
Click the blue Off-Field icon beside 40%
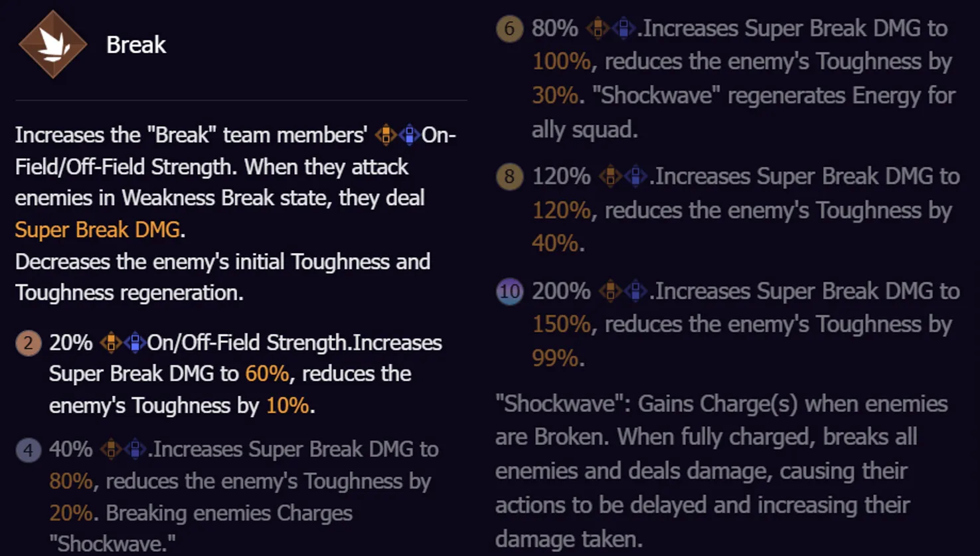tap(135, 449)
